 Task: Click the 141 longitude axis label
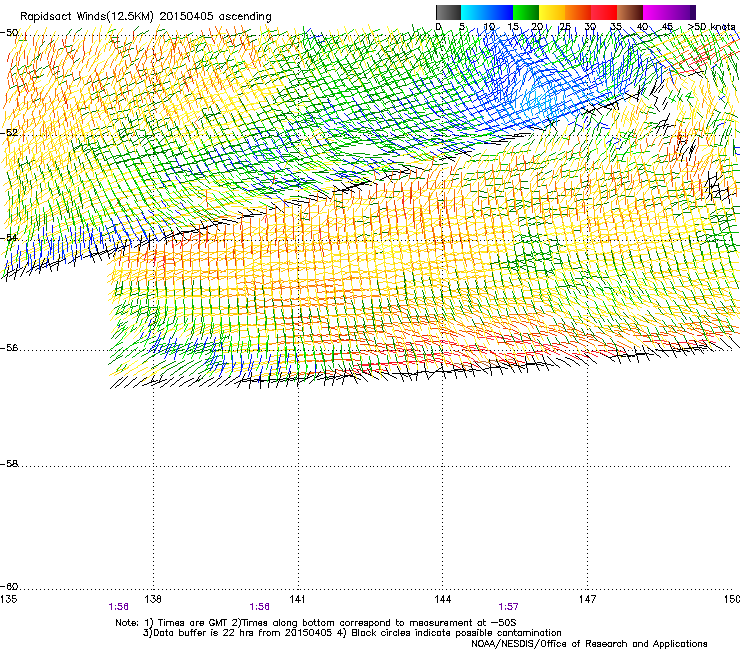297,599
